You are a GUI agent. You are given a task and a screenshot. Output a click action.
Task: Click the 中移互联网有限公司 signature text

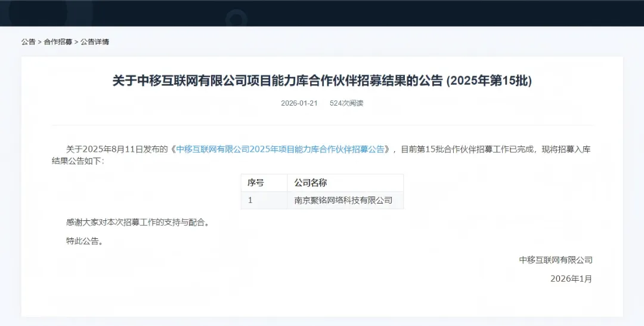click(x=556, y=260)
